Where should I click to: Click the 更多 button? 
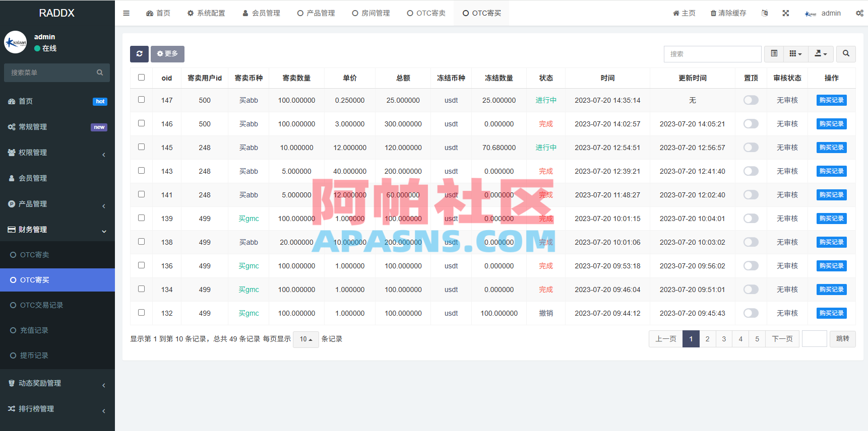click(167, 54)
